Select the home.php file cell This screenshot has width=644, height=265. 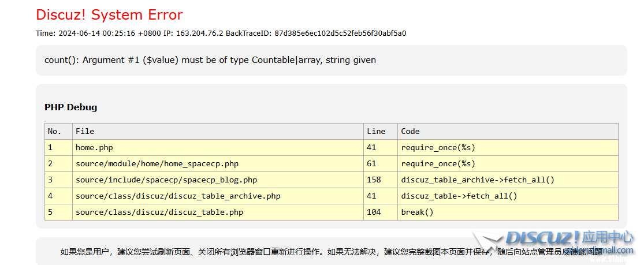94,148
